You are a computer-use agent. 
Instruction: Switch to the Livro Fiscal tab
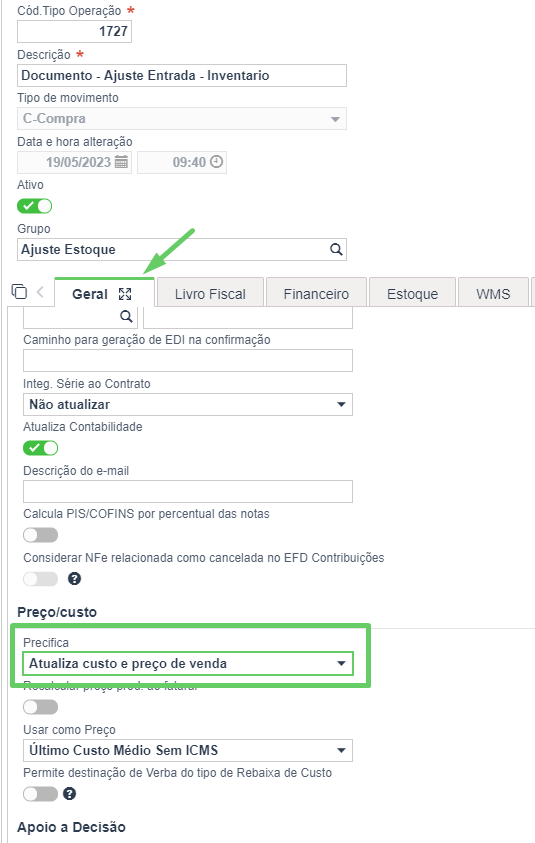click(x=210, y=294)
